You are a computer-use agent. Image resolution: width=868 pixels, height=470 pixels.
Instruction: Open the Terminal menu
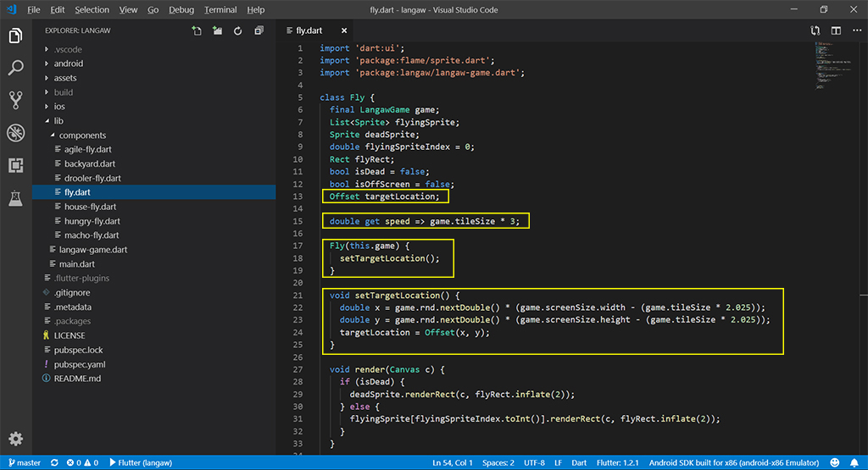coord(220,10)
